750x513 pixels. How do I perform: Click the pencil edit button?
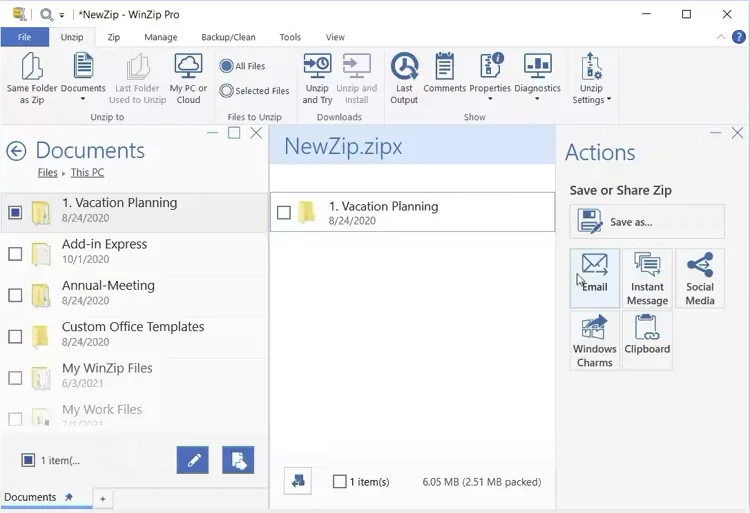(193, 460)
